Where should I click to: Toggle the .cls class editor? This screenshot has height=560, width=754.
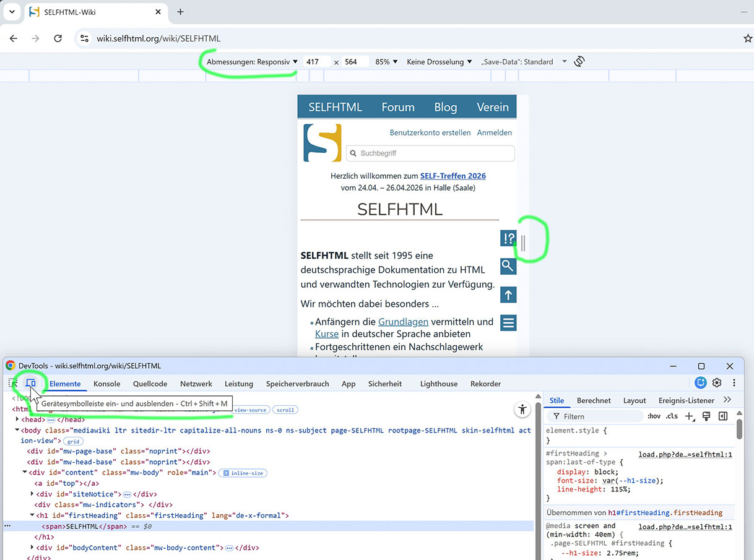[x=672, y=416]
